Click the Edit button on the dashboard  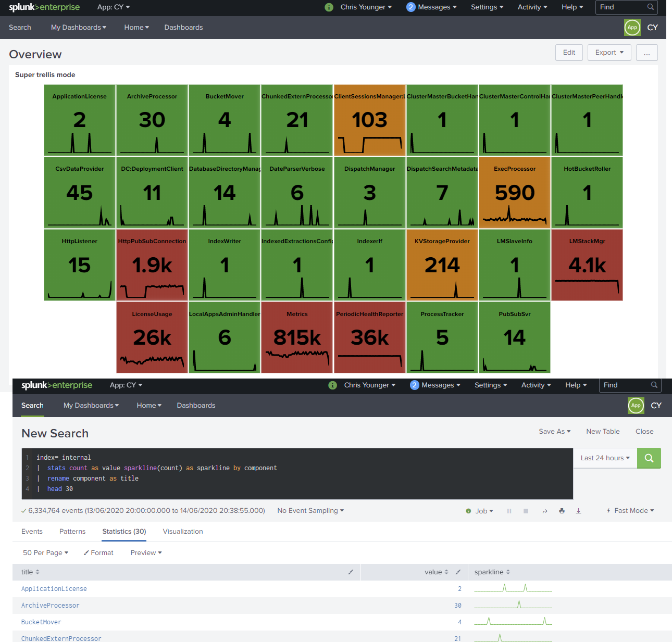(569, 53)
